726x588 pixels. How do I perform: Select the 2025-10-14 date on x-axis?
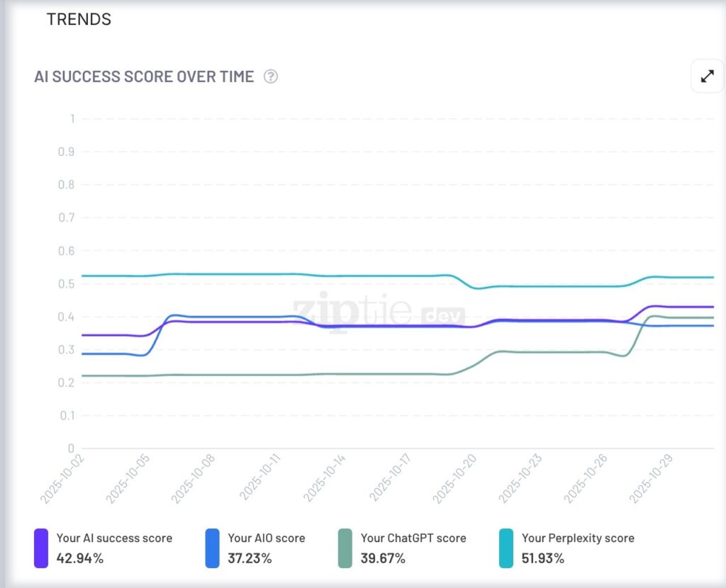(325, 479)
